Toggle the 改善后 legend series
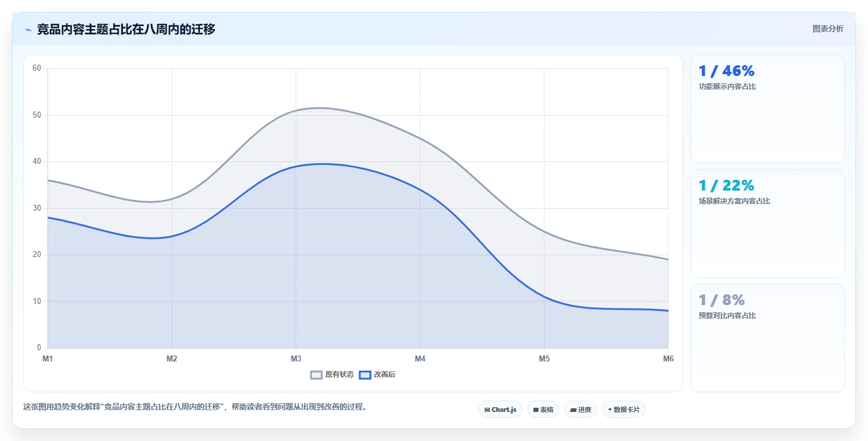 pos(377,375)
